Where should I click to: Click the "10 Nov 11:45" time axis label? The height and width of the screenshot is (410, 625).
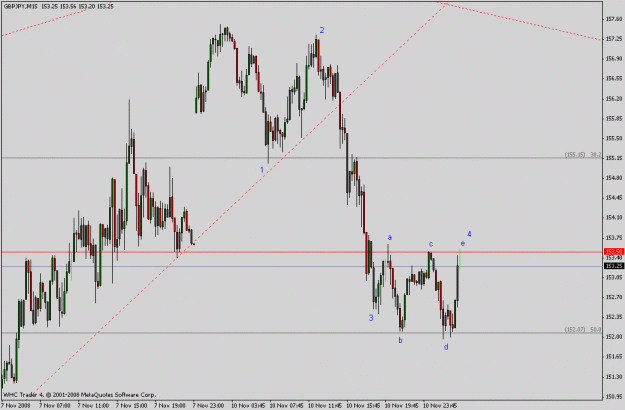pos(325,406)
